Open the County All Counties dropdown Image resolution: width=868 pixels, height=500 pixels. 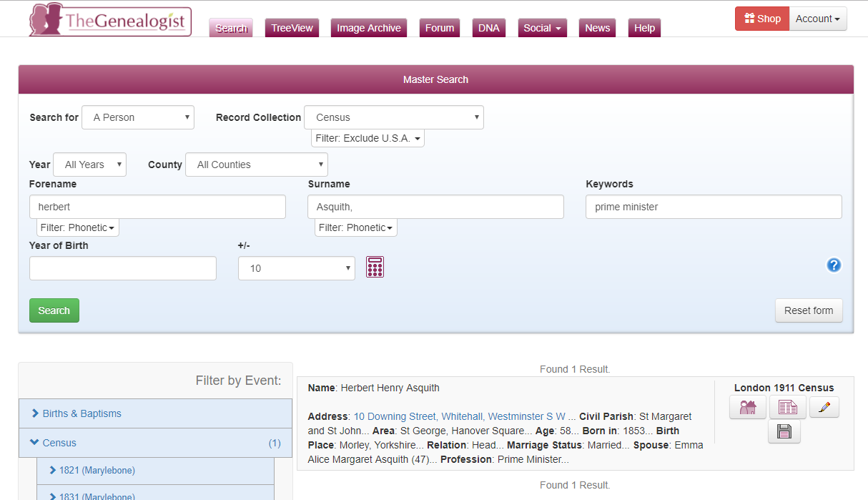pyautogui.click(x=257, y=165)
